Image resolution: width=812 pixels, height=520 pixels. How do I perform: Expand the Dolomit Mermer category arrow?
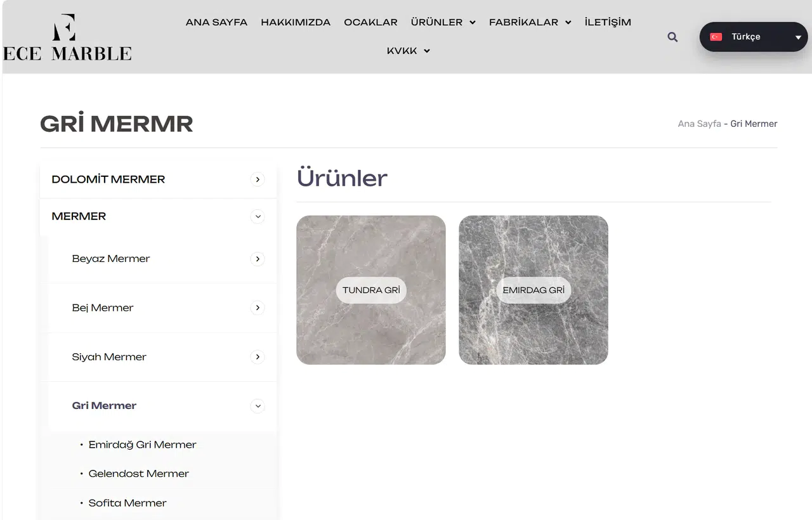coord(258,179)
